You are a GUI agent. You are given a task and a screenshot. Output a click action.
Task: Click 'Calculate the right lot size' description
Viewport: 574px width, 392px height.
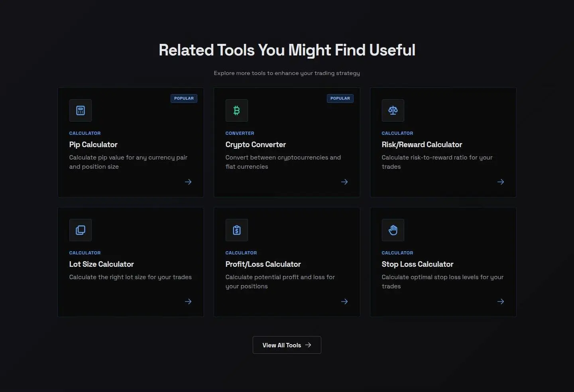[130, 277]
